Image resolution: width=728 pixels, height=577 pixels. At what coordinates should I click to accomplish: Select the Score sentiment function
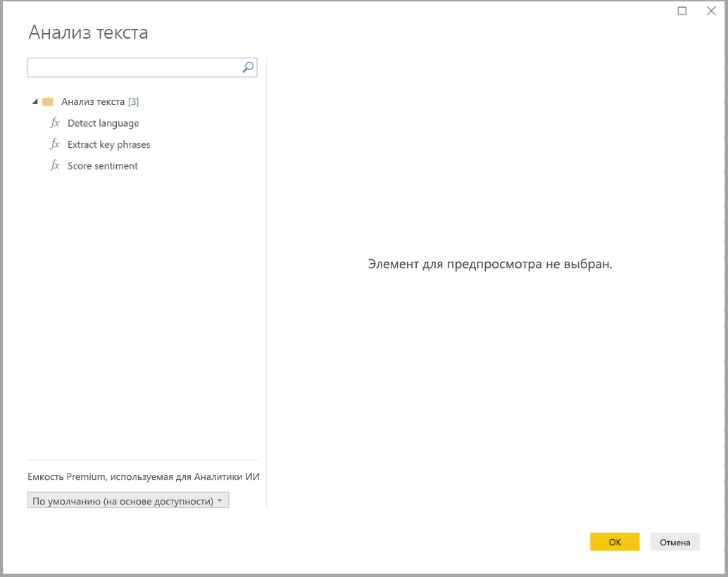[103, 166]
